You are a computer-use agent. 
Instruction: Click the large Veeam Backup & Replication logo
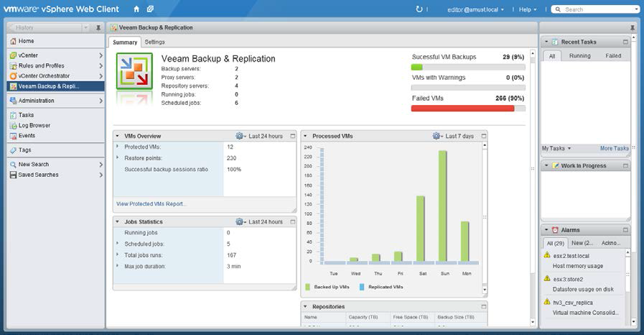click(x=134, y=71)
